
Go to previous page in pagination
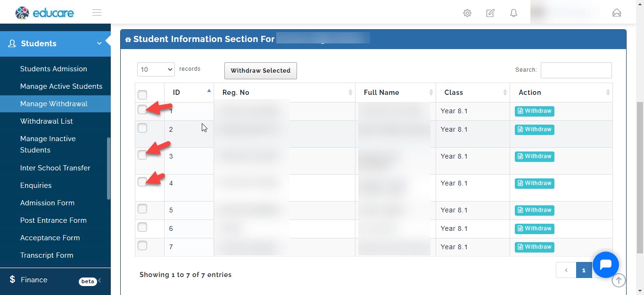(x=566, y=270)
